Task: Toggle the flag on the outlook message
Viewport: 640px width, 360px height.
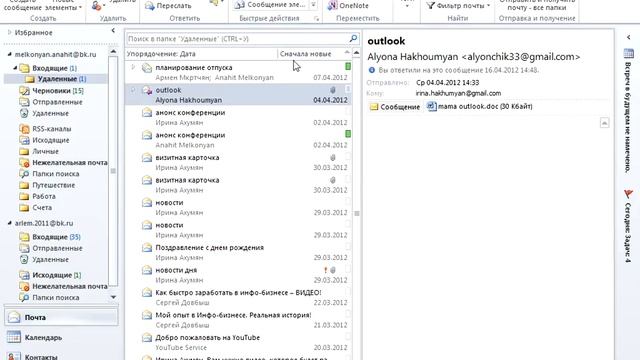Action: [348, 89]
